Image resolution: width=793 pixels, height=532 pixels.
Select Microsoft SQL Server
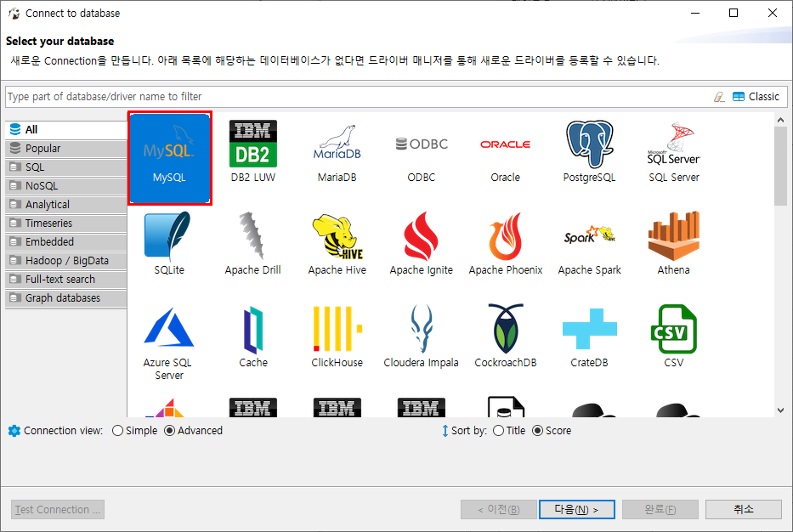tap(674, 152)
